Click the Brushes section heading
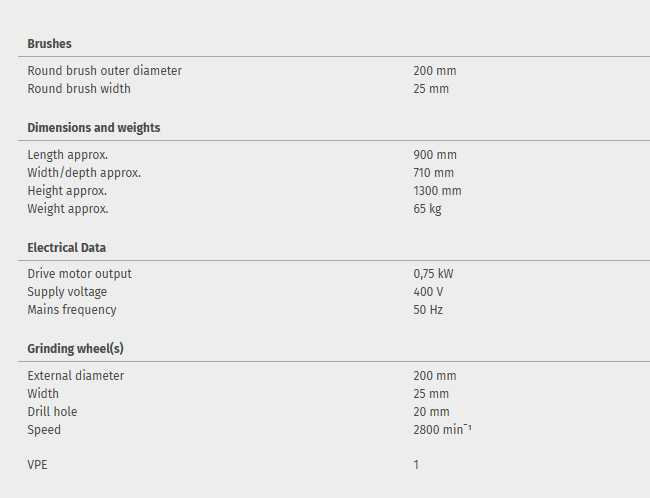This screenshot has width=650, height=498. [49, 44]
